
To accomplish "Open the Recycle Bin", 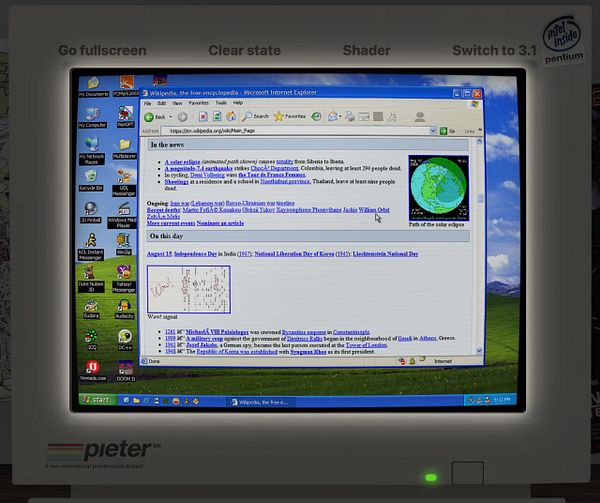I will [91, 180].
